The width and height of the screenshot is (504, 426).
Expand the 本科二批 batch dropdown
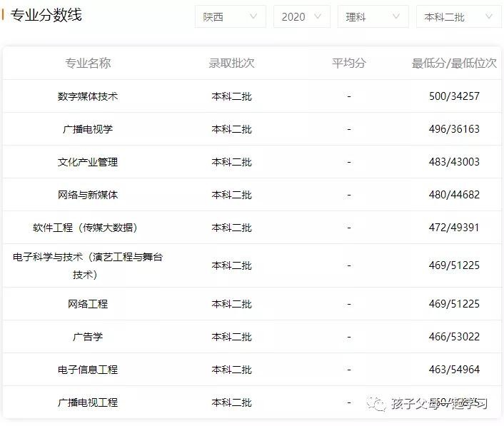(458, 16)
